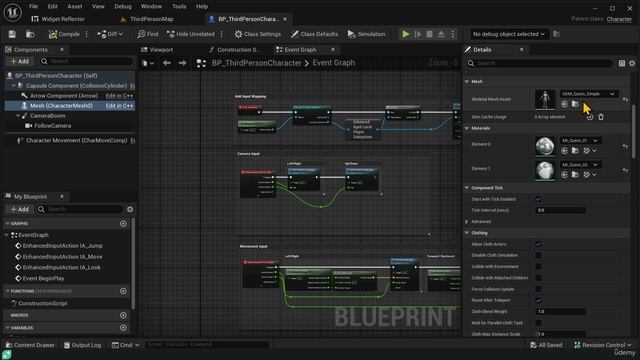The height and width of the screenshot is (360, 640).
Task: Open the Edit menu
Action: click(53, 7)
